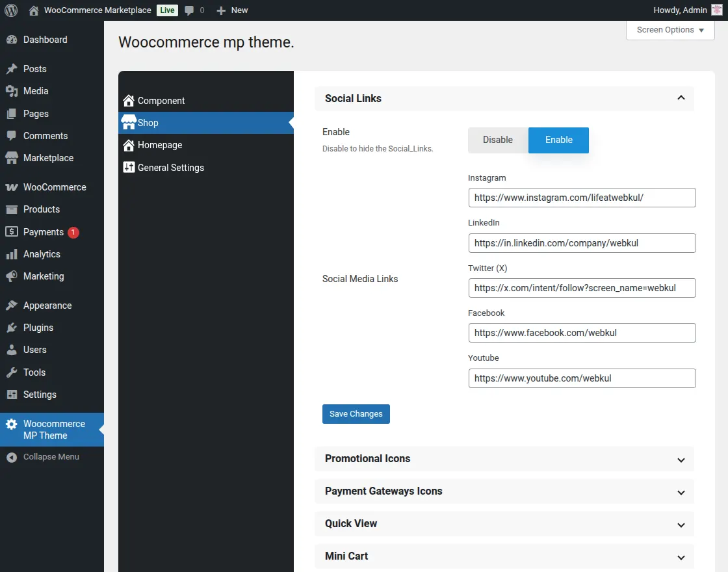Click the Shop storefront icon

coord(129,122)
